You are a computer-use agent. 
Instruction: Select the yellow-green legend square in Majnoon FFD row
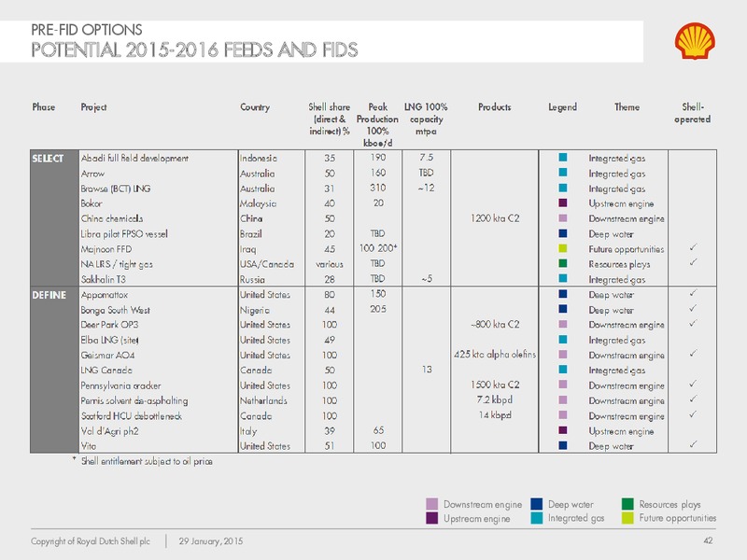[x=563, y=248]
